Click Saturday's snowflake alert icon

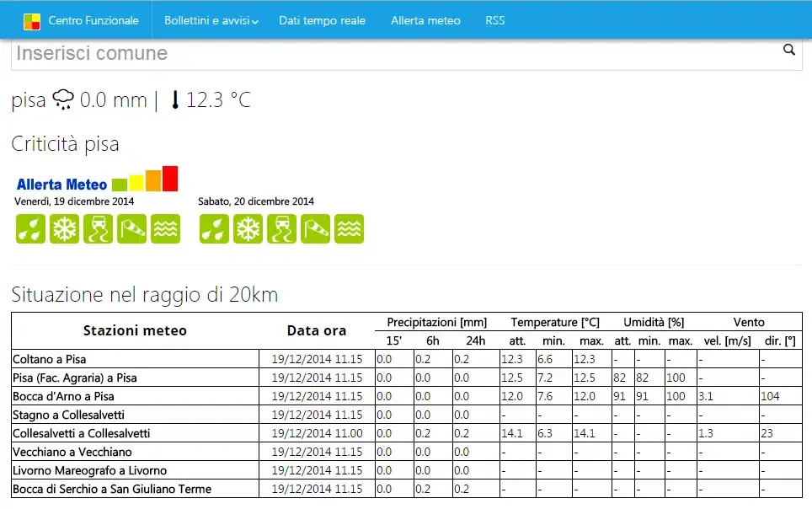(248, 228)
